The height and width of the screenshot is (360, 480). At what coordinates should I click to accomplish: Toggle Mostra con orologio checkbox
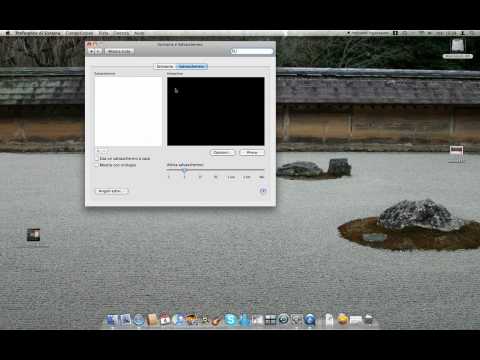tap(97, 165)
